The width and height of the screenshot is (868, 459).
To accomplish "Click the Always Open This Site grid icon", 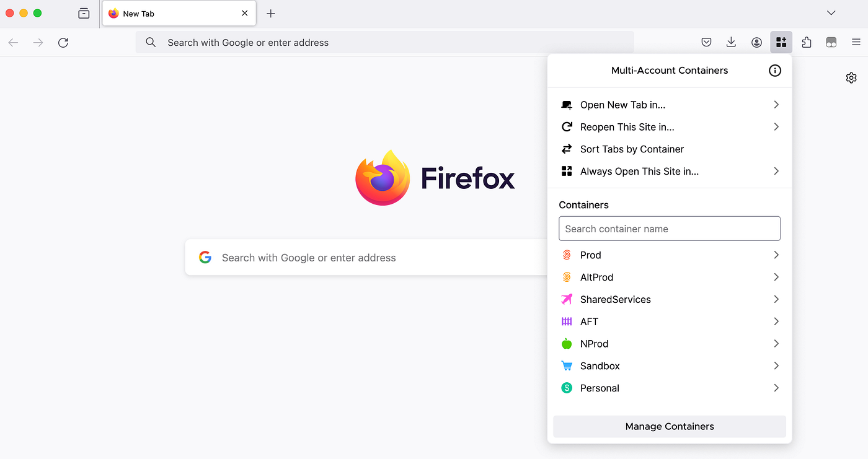I will click(x=567, y=172).
